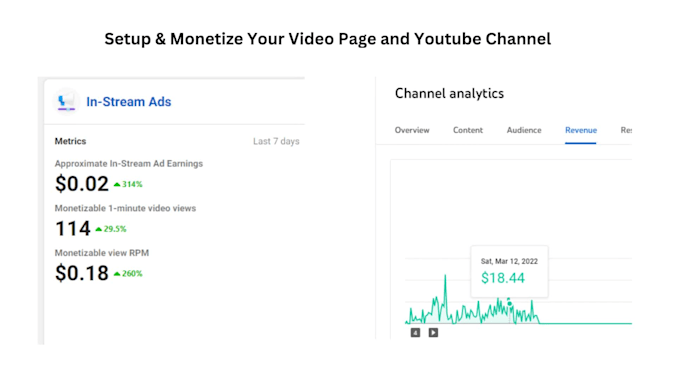Click the Monetizable 1-minute video views label
Image resolution: width=680 pixels, height=383 pixels.
click(x=125, y=208)
